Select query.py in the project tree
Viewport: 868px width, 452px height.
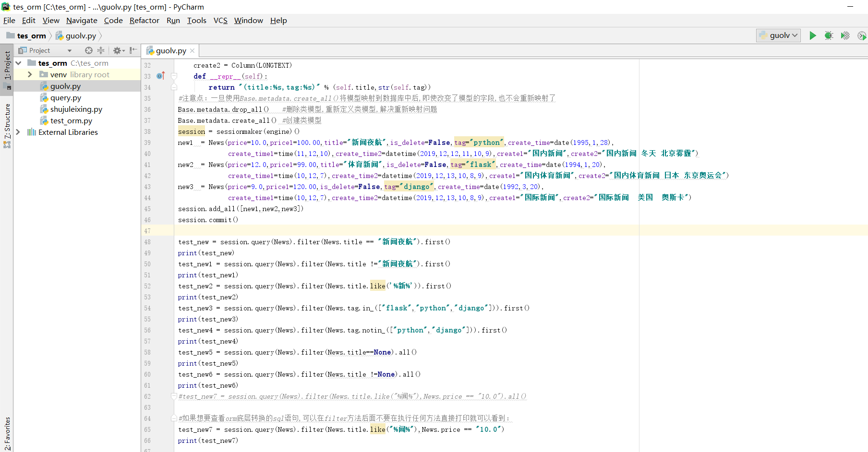[66, 98]
